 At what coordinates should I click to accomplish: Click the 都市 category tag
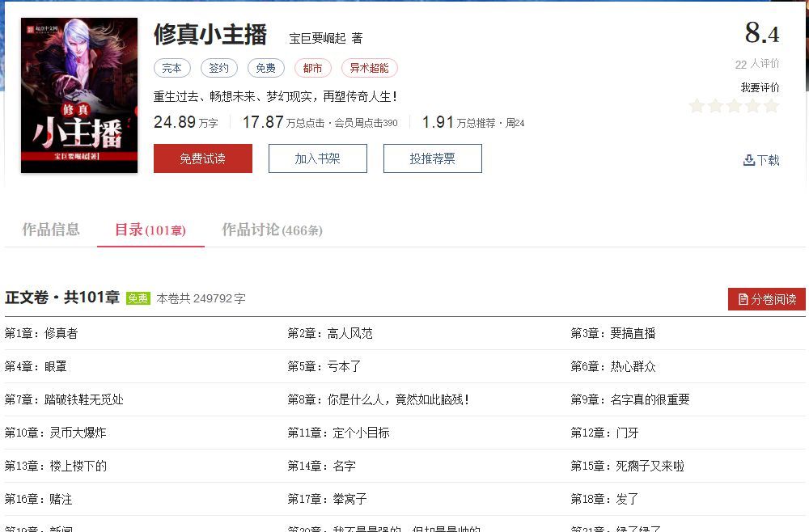point(312,68)
